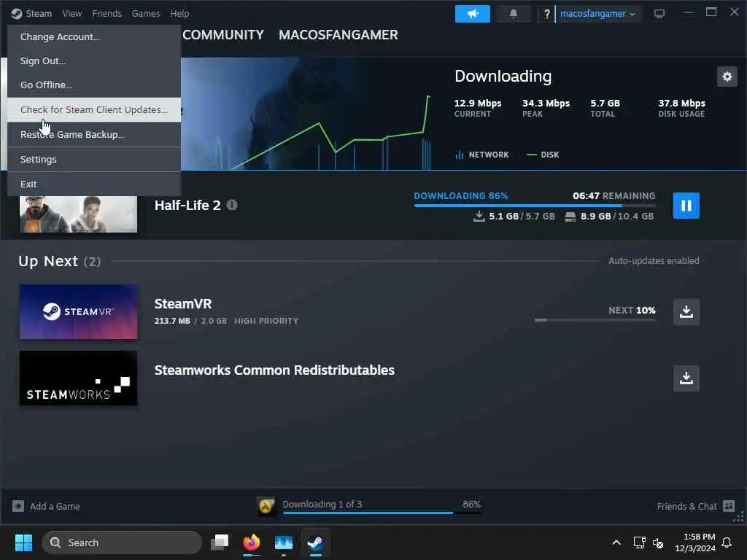This screenshot has width=747, height=560.
Task: Open download settings gear icon
Action: click(727, 77)
